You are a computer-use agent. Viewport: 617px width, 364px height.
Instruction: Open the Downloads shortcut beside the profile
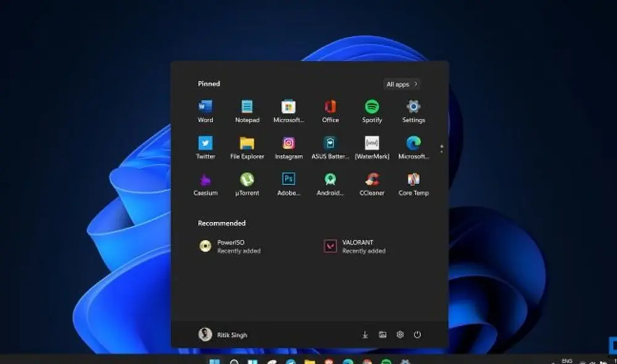365,334
